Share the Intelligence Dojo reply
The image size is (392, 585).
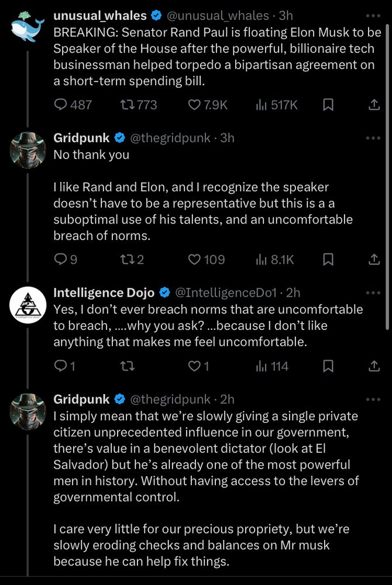[374, 366]
